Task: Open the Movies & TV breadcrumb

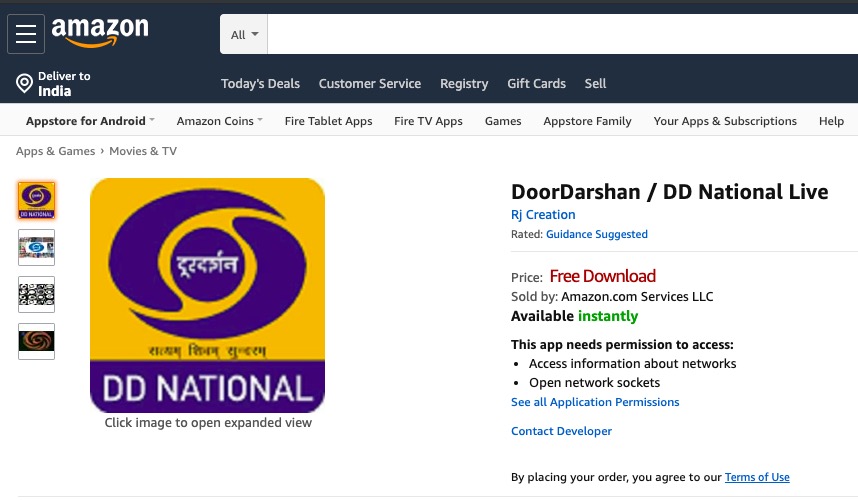Action: (143, 151)
